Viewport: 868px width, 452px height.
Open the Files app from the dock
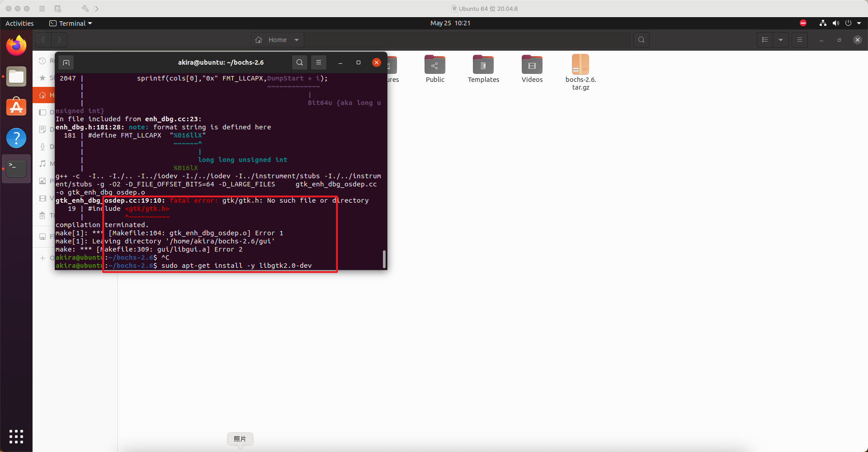click(x=16, y=76)
